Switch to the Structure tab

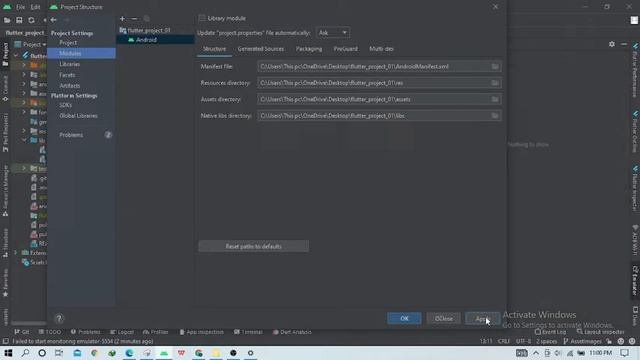point(214,49)
